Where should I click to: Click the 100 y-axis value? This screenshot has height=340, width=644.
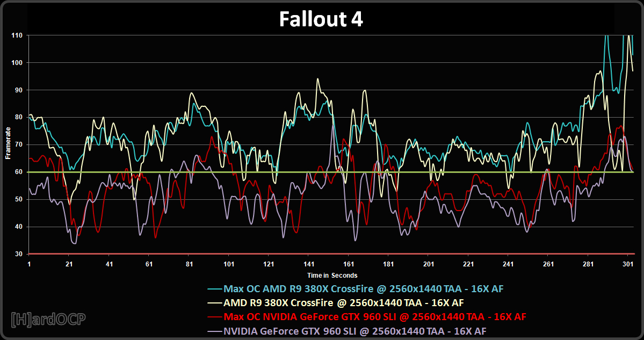pos(17,63)
